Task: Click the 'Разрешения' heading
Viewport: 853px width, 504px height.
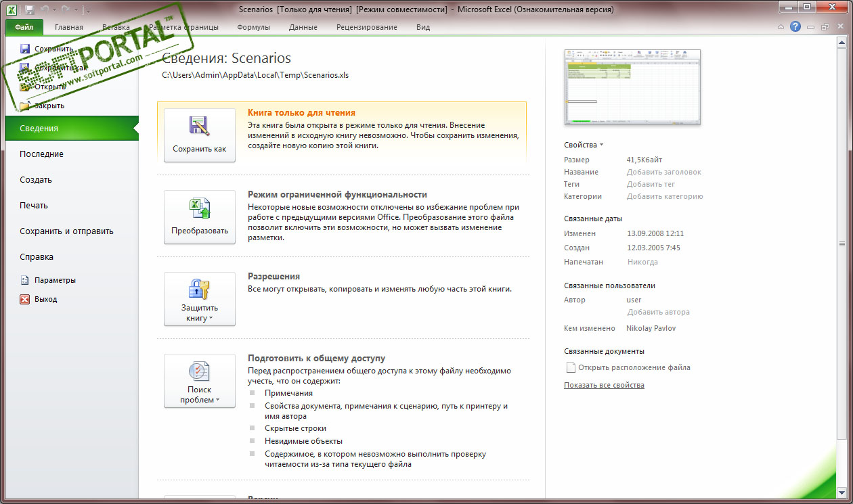Action: pos(274,277)
